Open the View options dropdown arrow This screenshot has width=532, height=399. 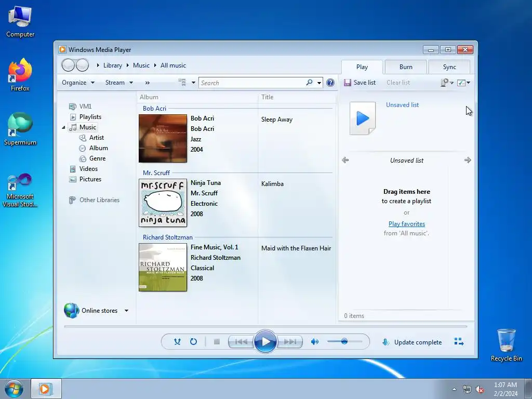[x=193, y=83]
